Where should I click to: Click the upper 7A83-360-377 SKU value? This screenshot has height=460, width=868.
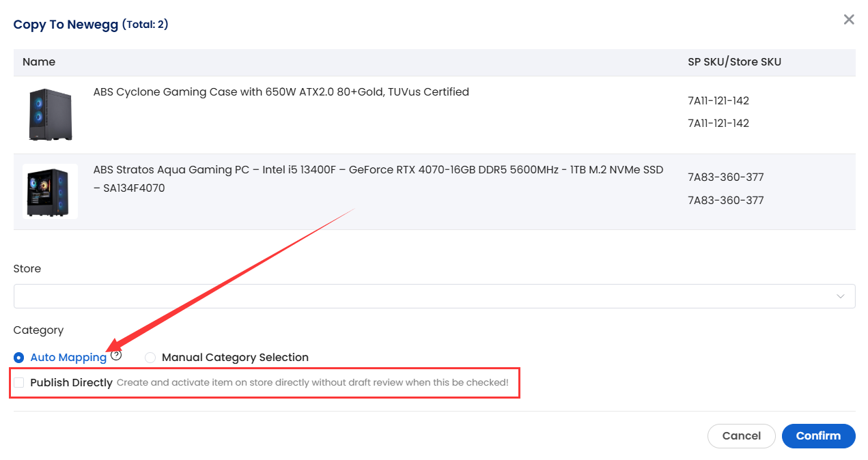tap(725, 177)
